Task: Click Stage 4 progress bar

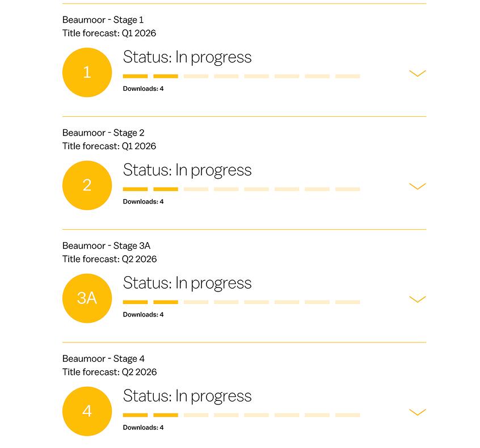Action: [x=241, y=415]
